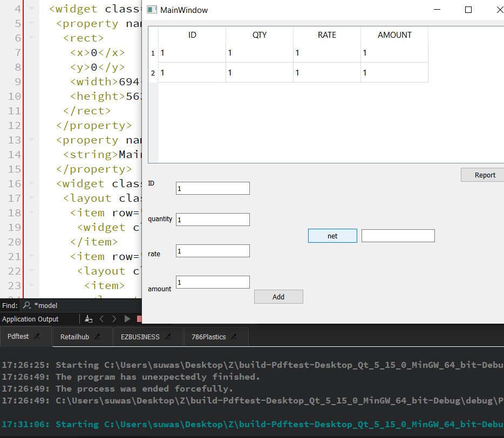
Task: Go to previous output with the left chevron
Action: click(101, 319)
